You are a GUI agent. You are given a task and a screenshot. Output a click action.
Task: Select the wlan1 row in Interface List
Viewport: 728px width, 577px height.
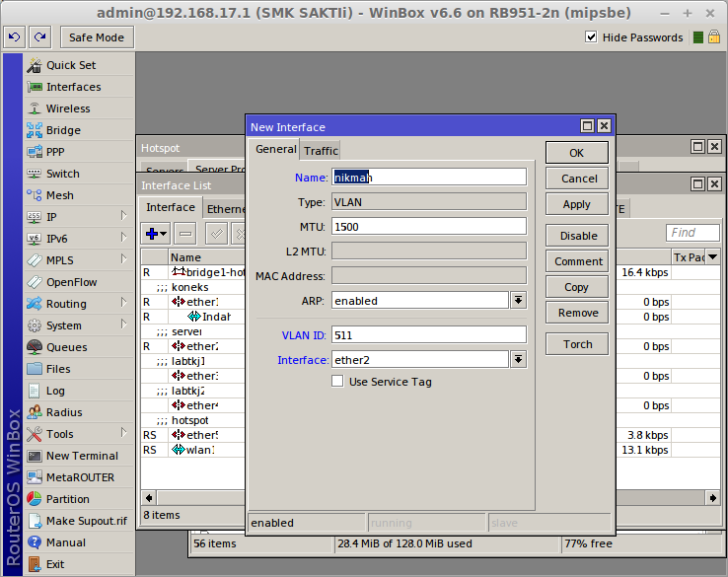[x=193, y=450]
